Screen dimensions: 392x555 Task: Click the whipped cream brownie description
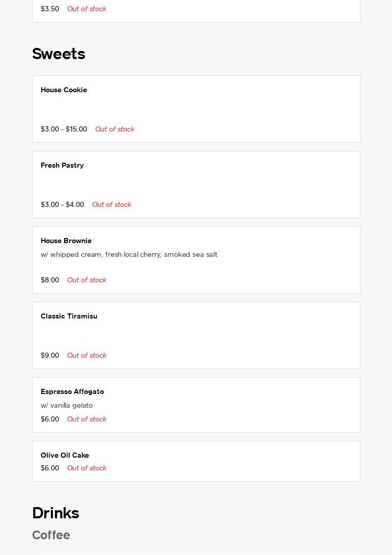point(129,255)
